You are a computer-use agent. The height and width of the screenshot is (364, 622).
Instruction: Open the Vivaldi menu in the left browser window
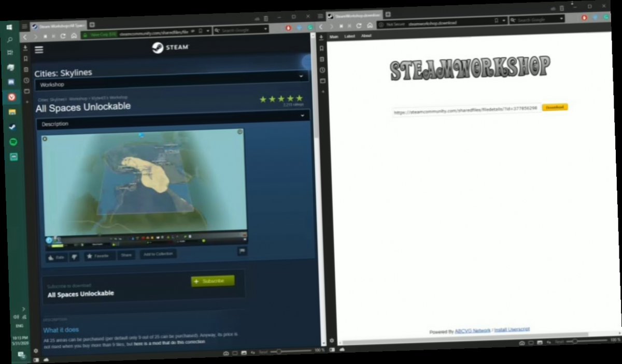(24, 26)
